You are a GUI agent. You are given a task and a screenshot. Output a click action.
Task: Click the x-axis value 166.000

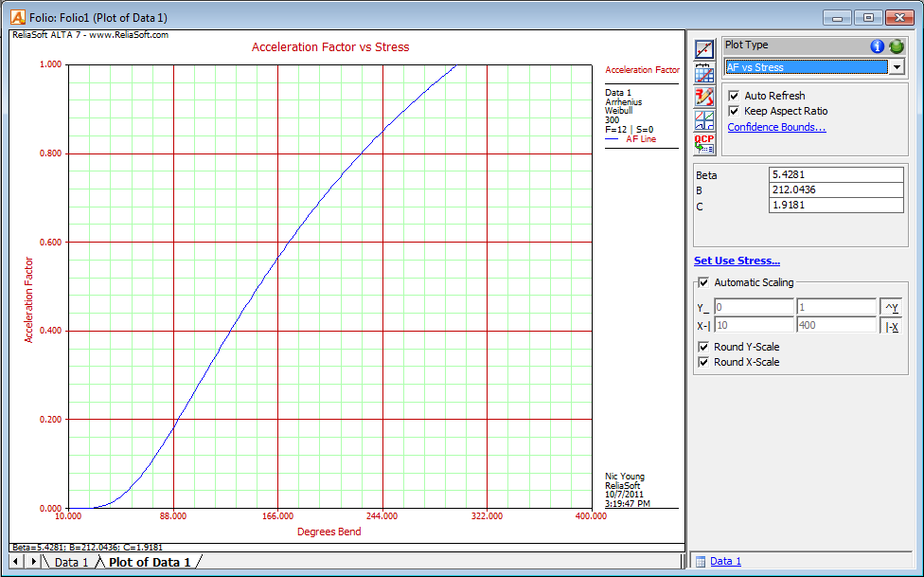[x=277, y=516]
